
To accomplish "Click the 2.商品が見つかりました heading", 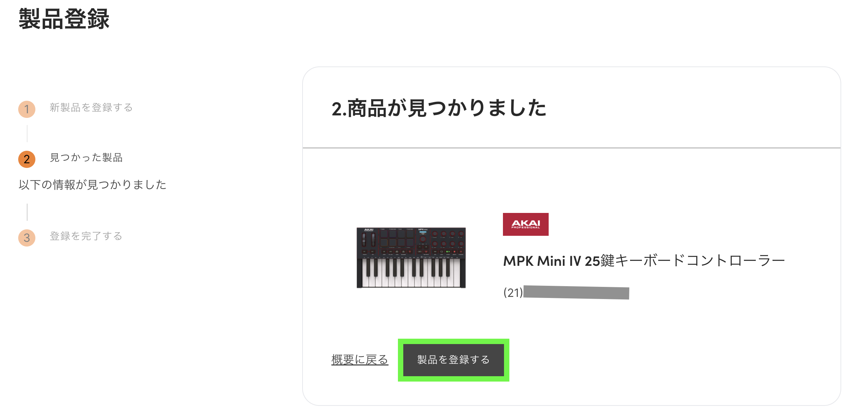I will point(439,108).
